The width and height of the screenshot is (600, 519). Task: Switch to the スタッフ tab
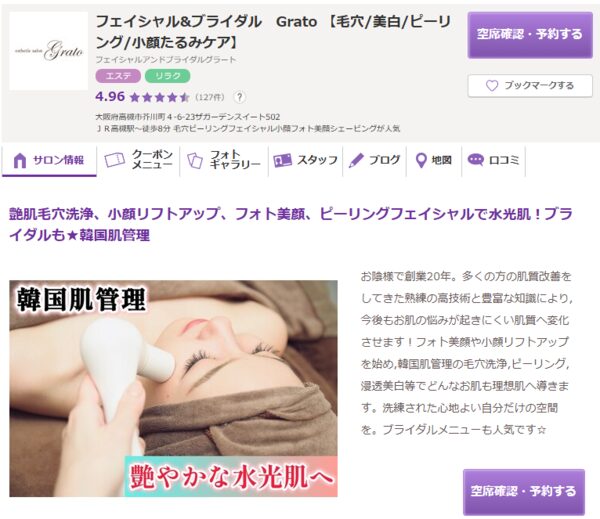305,160
